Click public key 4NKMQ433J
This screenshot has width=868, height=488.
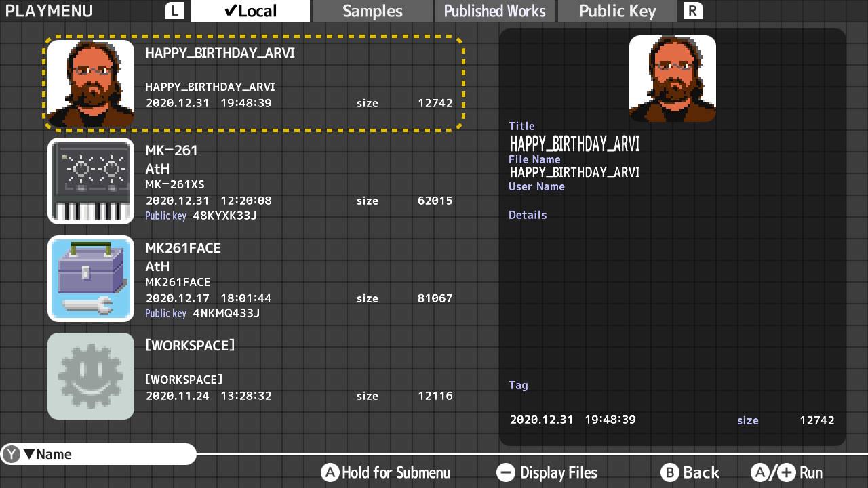pyautogui.click(x=226, y=313)
